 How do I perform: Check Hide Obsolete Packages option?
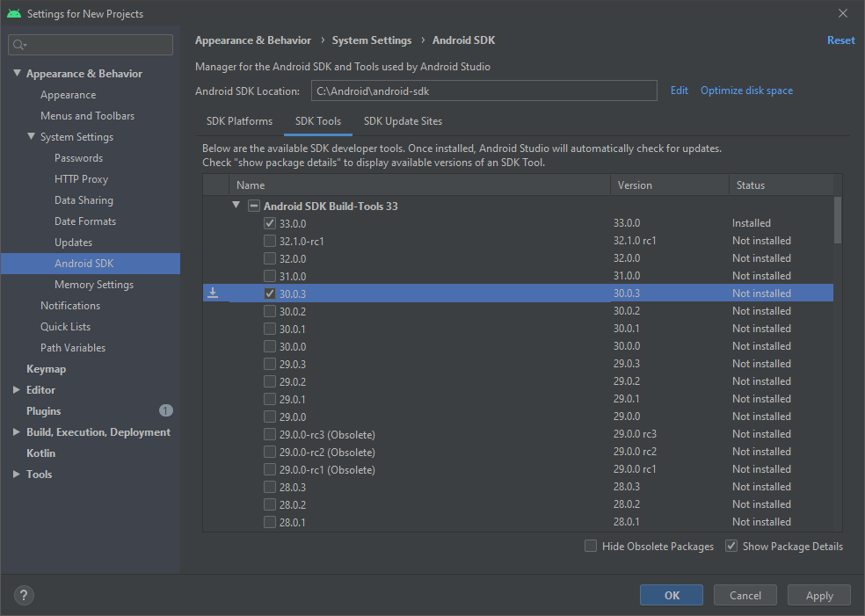click(591, 546)
